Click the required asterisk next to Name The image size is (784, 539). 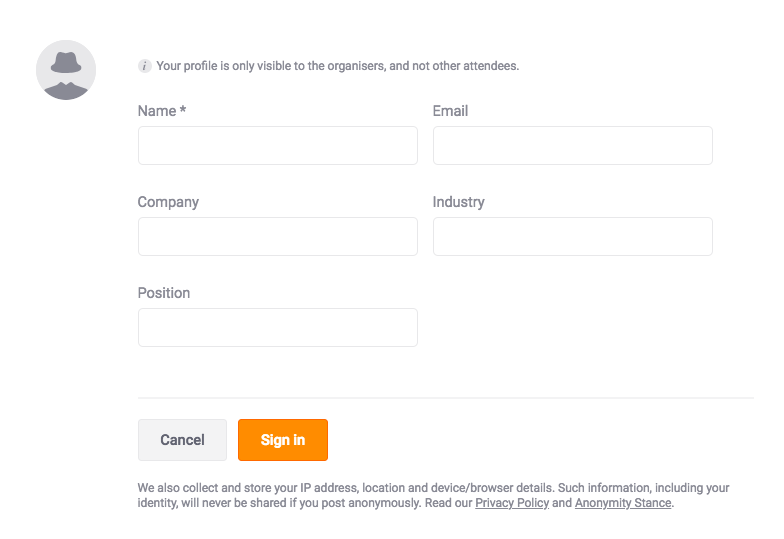click(x=183, y=110)
